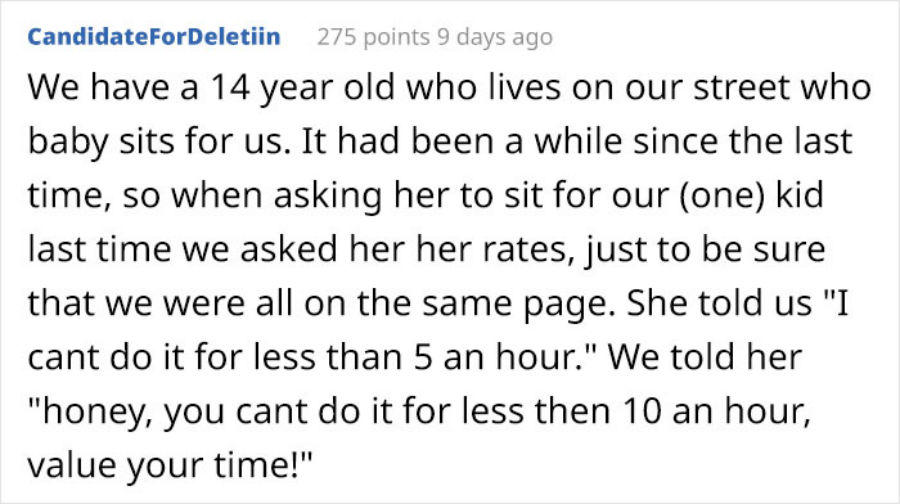Click the comment's first line about 14 year old

pyautogui.click(x=449, y=88)
